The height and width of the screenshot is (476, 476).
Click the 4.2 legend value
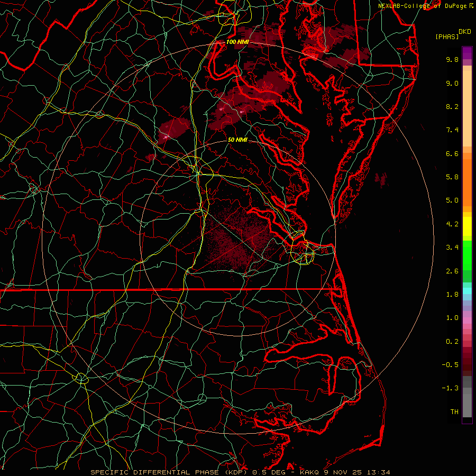click(x=452, y=224)
